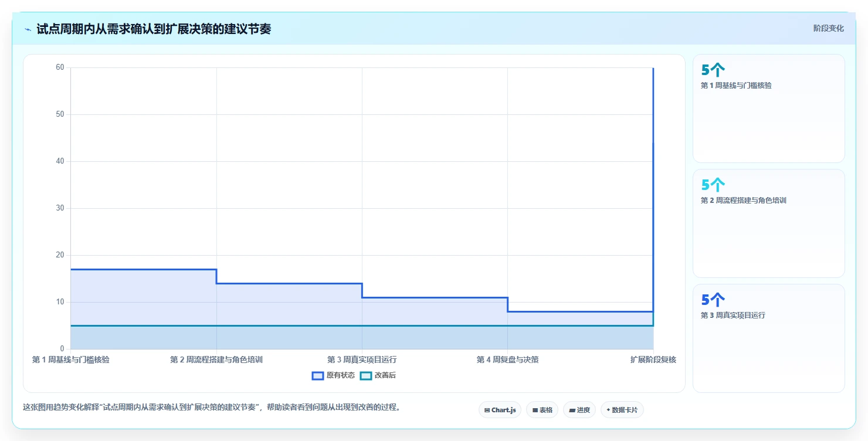
Task: Click the y-axis value 60
Action: click(x=60, y=67)
